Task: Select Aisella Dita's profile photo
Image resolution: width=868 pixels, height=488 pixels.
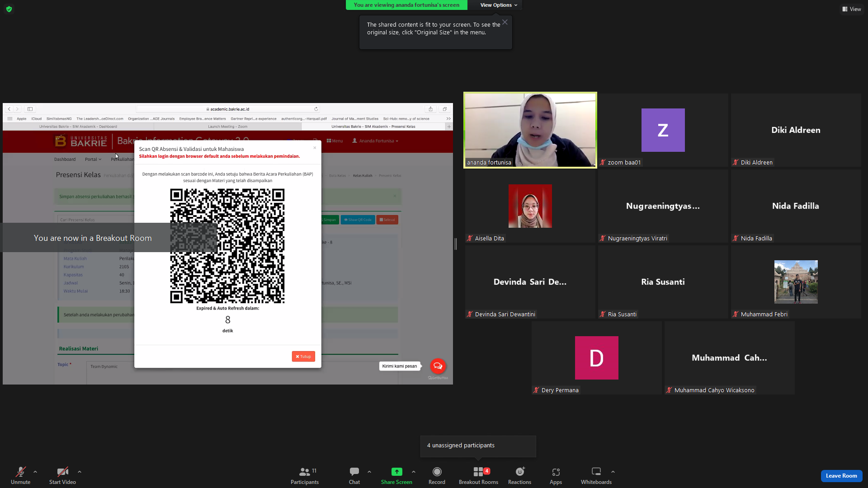Action: point(530,206)
